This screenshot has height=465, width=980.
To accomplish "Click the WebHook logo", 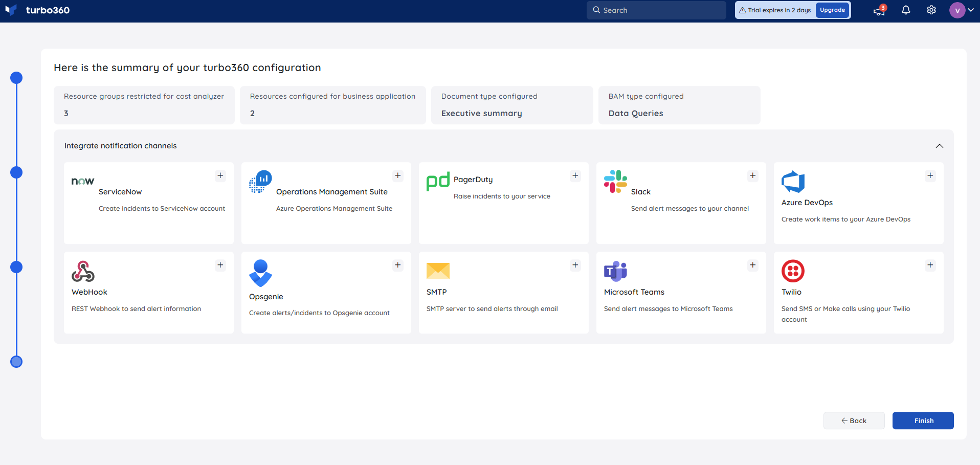I will coord(83,271).
